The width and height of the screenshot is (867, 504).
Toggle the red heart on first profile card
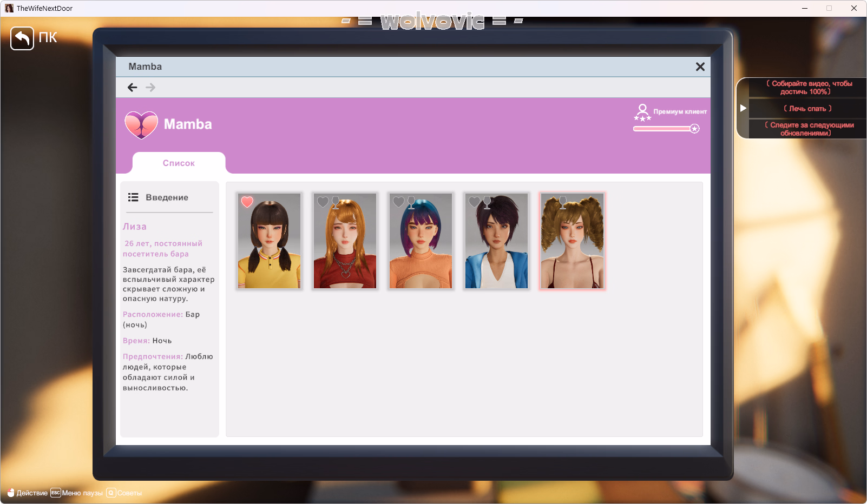coord(247,202)
